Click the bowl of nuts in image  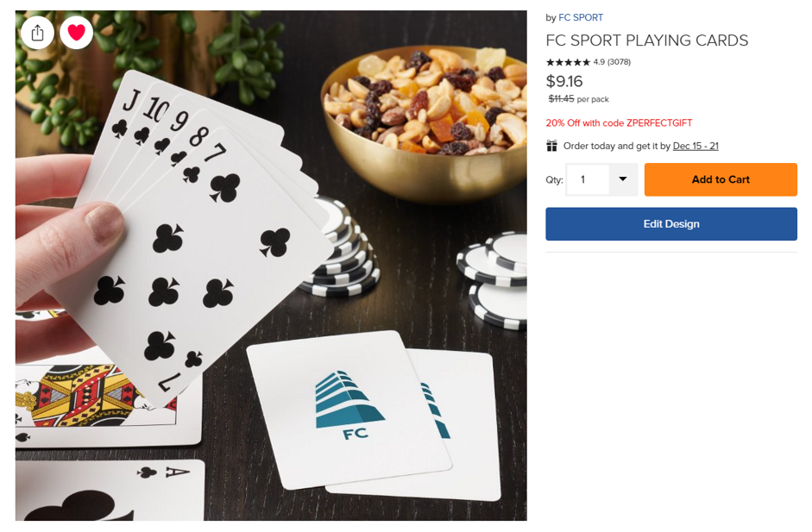click(424, 122)
